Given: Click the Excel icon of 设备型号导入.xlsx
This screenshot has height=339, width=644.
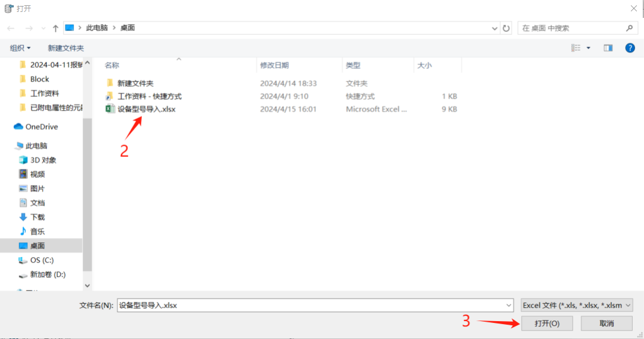Looking at the screenshot, I should (x=110, y=109).
